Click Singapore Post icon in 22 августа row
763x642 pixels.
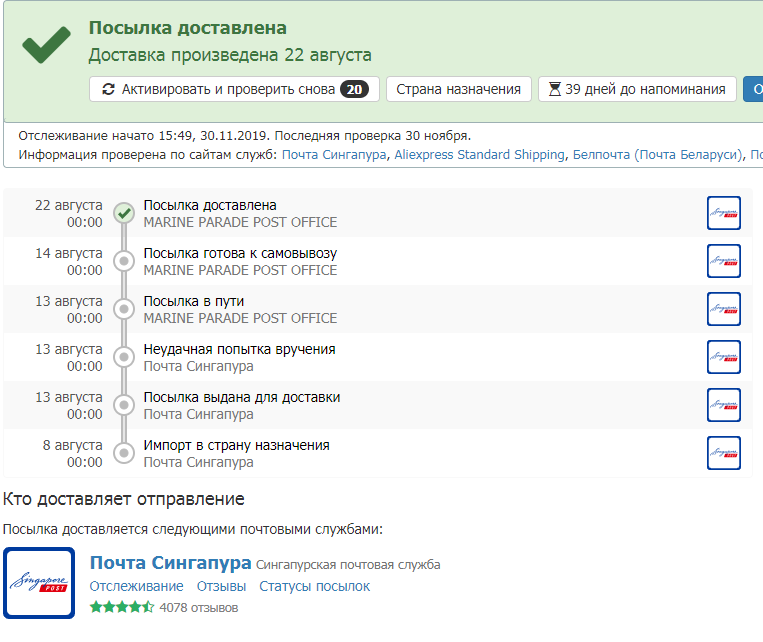coord(724,213)
